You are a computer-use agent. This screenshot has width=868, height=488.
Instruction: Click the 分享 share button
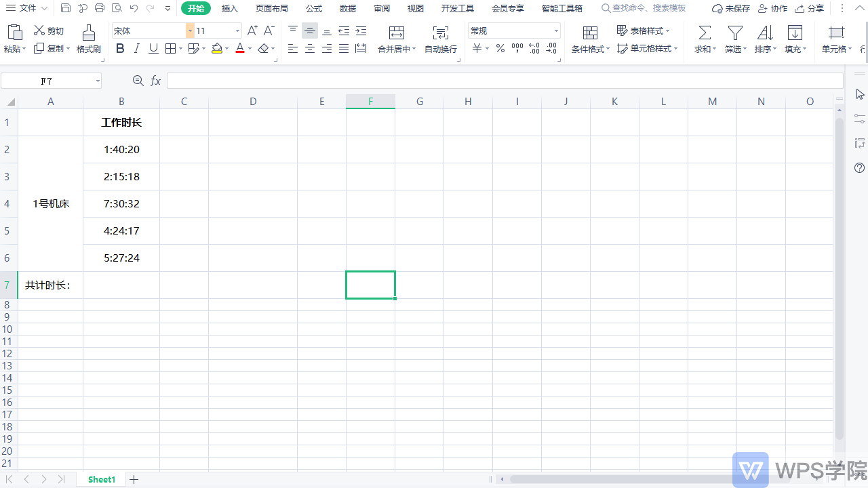(810, 8)
